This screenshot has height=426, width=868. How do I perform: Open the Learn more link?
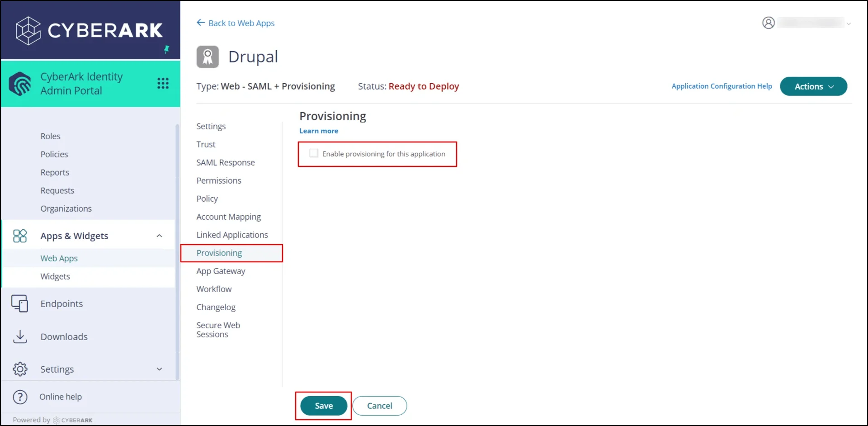tap(319, 131)
